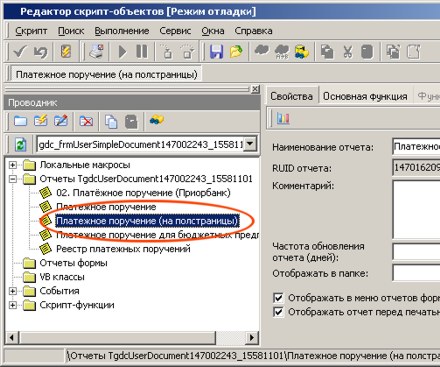This screenshot has width=440, height=367.
Task: Click the Отображать в папке field
Action: pos(416,273)
